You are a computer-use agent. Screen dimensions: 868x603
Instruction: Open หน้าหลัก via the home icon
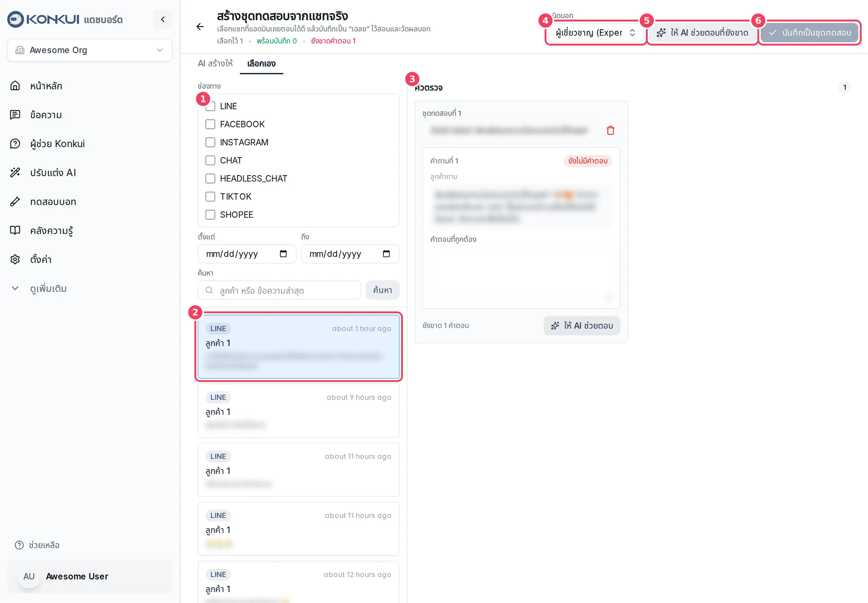[x=15, y=86]
